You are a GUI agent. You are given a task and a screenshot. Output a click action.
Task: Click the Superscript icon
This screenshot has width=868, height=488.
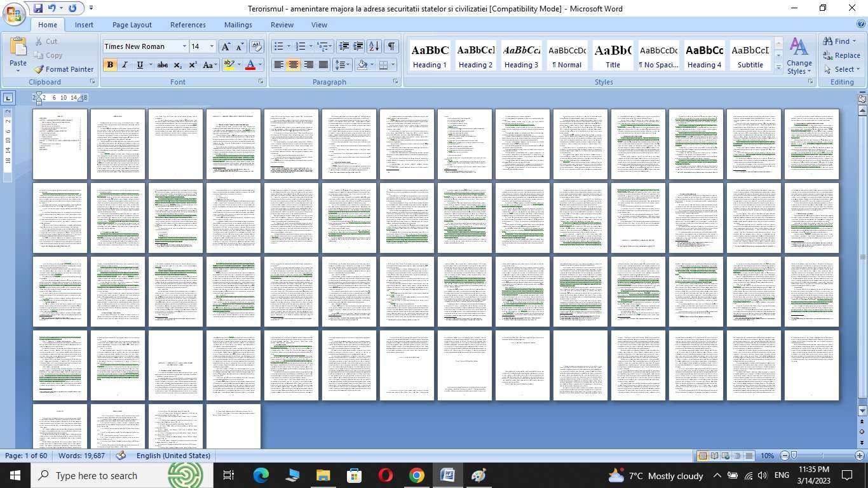[x=193, y=65]
